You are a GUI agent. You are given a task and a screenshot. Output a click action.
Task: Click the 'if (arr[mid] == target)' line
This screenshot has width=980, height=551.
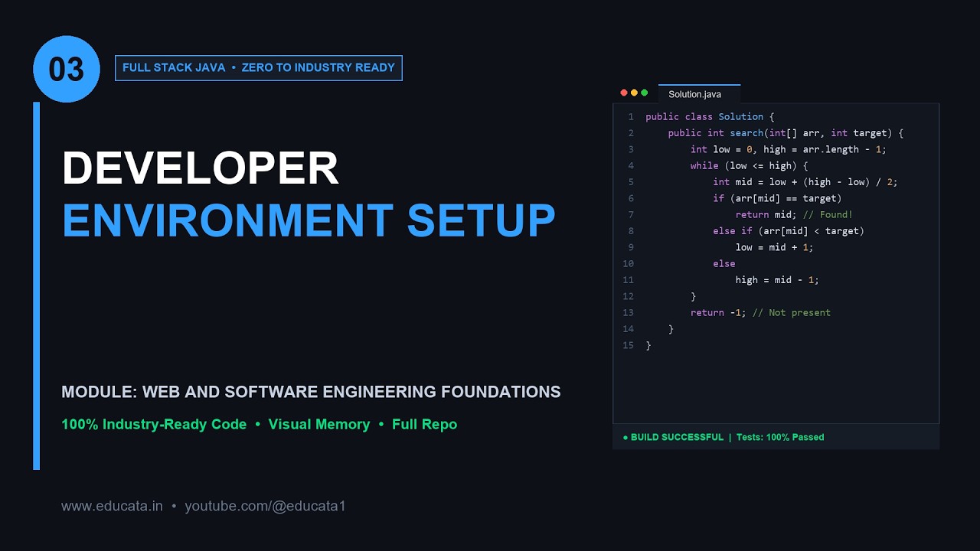(777, 198)
